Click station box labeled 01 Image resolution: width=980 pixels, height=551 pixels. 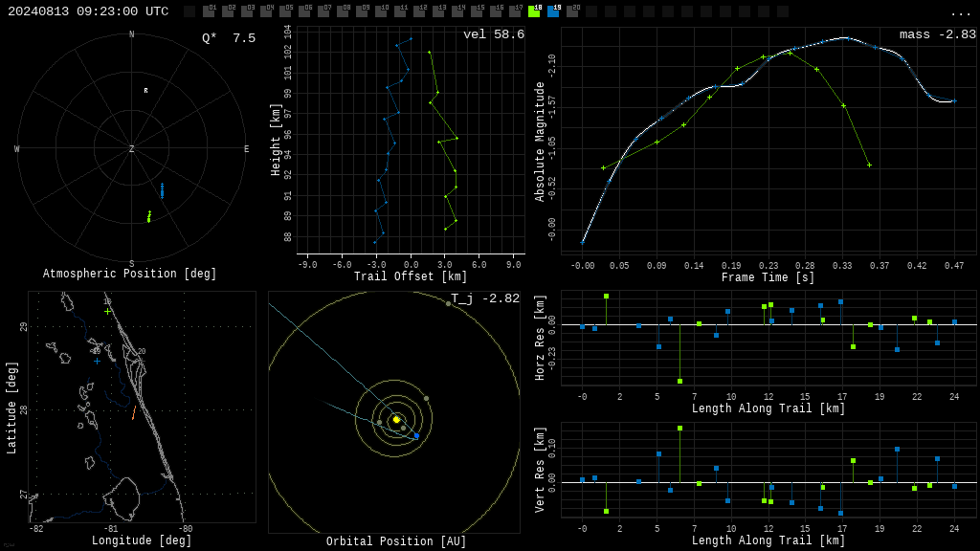[x=210, y=11]
